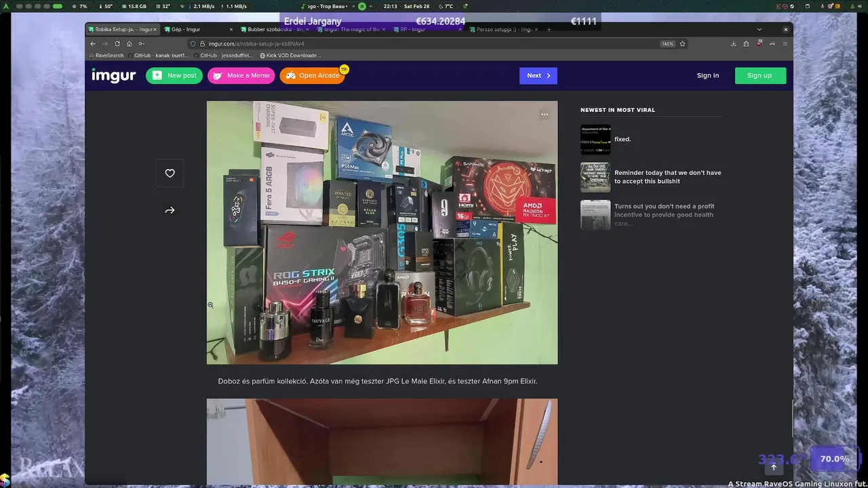Open the browser downloads panel

point(734,43)
